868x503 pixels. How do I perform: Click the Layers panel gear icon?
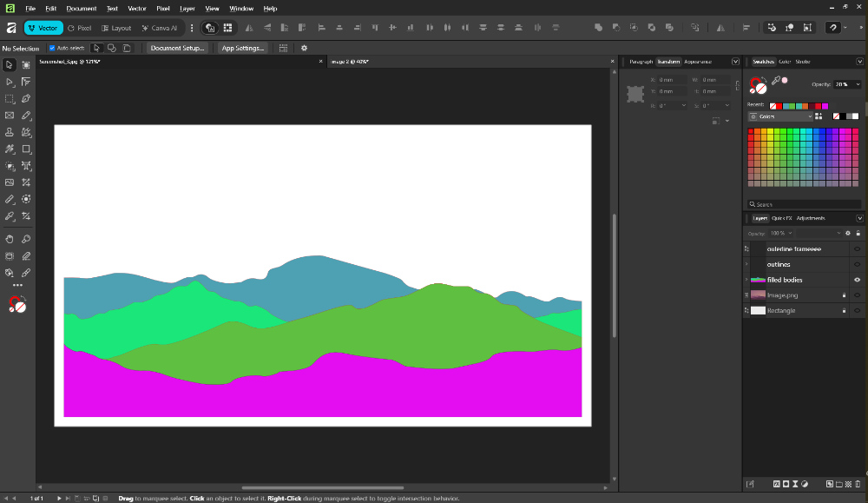[x=847, y=233]
